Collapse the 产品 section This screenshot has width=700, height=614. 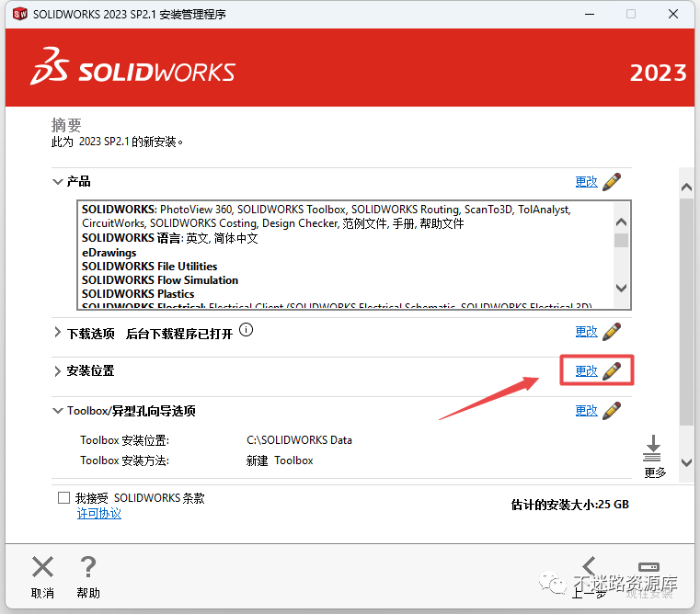[58, 182]
